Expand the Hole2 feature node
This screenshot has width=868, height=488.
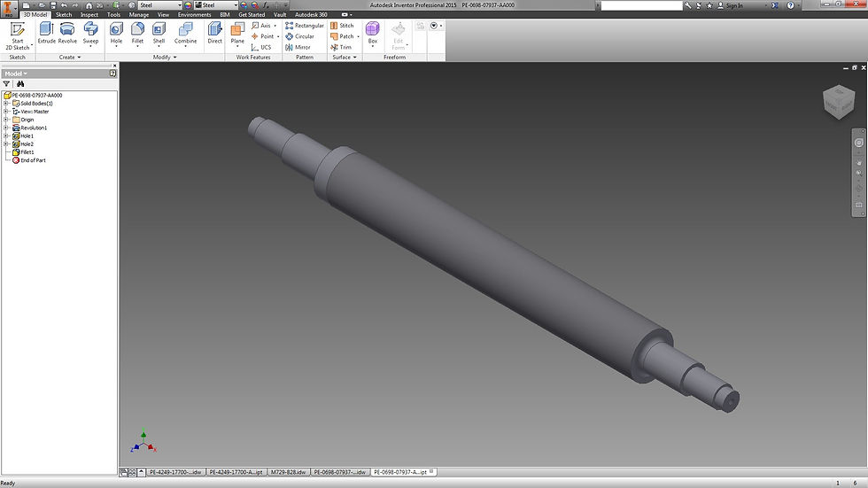(x=5, y=143)
